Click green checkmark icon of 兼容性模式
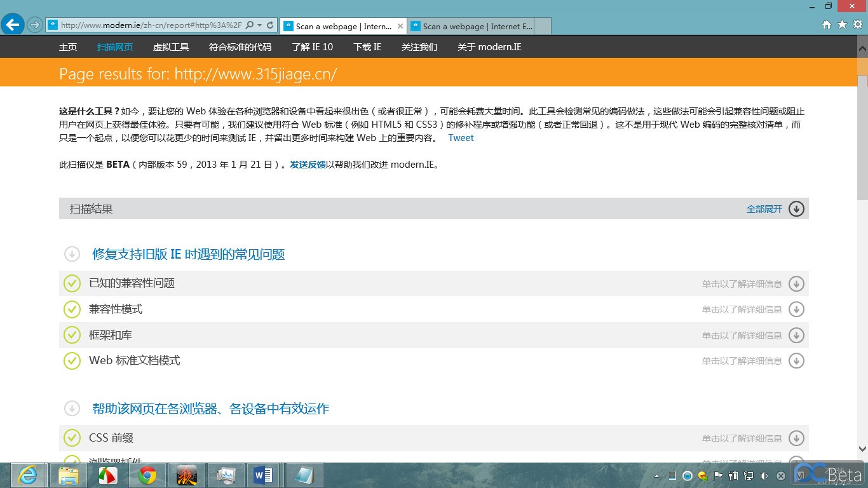 point(72,309)
